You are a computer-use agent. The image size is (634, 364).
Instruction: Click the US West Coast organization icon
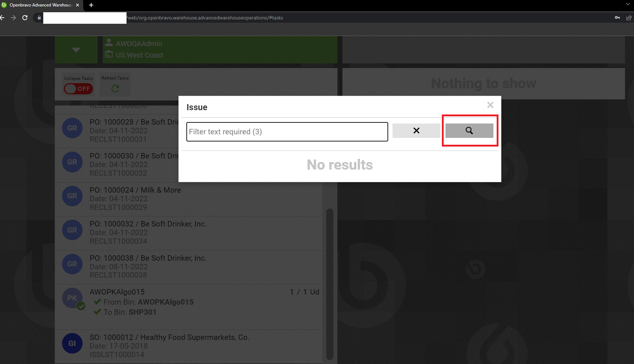[108, 54]
